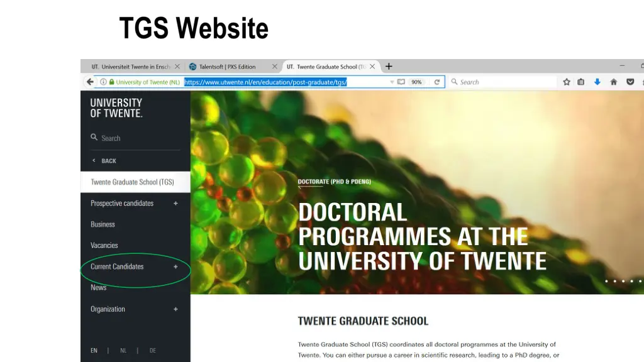Show bookmarks list icon in toolbar
644x362 pixels.
coord(580,82)
